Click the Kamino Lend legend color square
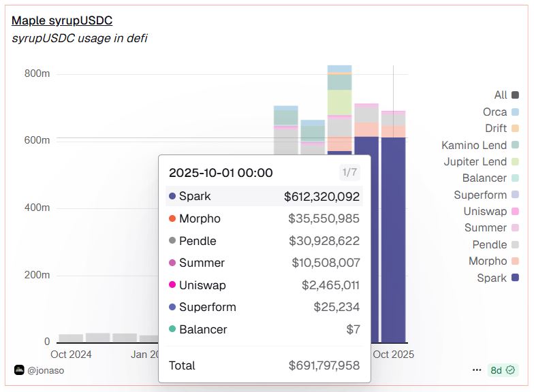Image resolution: width=534 pixels, height=392 pixels. [x=515, y=145]
